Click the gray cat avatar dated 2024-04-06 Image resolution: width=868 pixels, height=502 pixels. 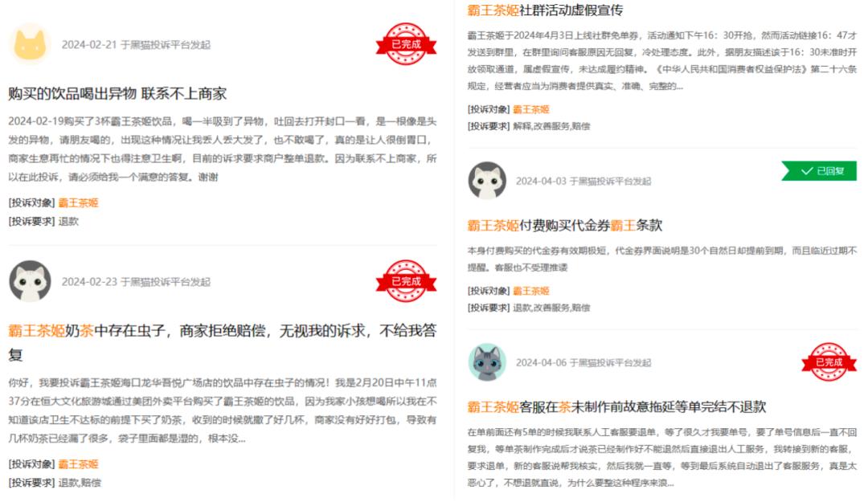point(487,362)
